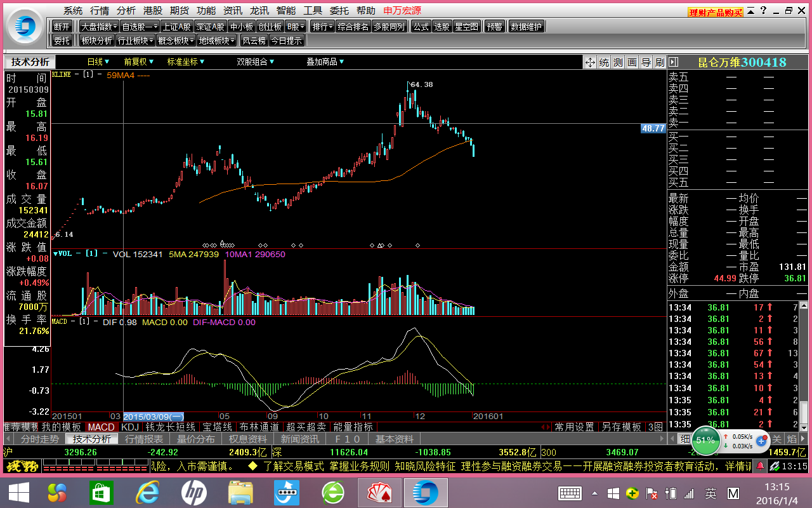Open the 概念板块 dropdown
The image size is (812, 508).
(176, 41)
